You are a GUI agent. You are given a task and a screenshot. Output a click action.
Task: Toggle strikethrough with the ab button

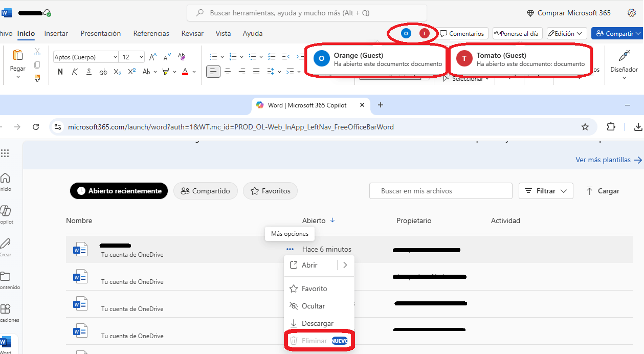(103, 72)
